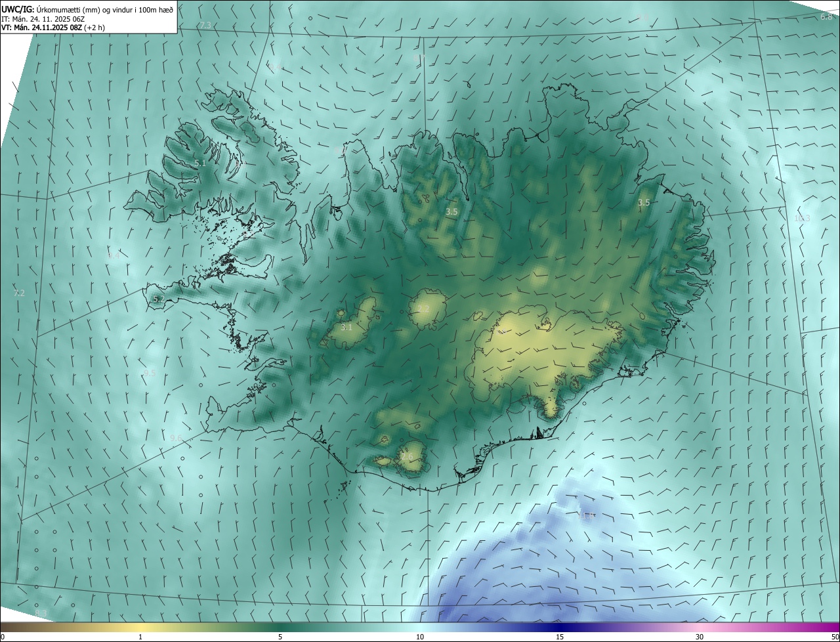Select the 2.2 value on Hofsjökull glacier
This screenshot has width=840, height=642.
pos(423,309)
